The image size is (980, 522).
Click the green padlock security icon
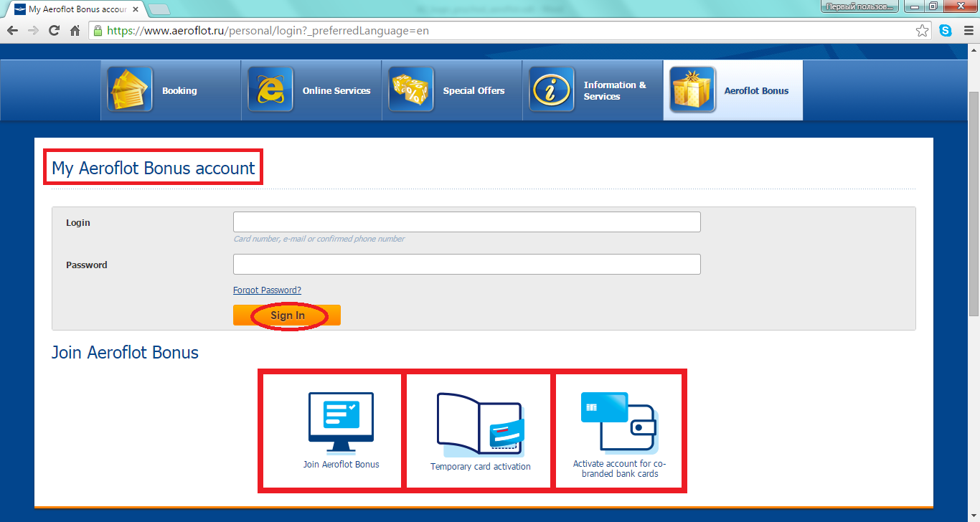tap(98, 31)
